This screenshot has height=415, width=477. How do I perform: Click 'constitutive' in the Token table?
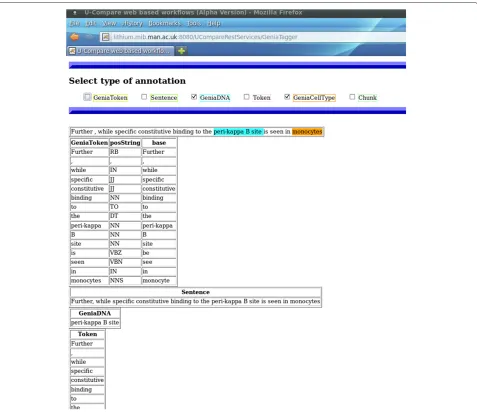coord(87,380)
